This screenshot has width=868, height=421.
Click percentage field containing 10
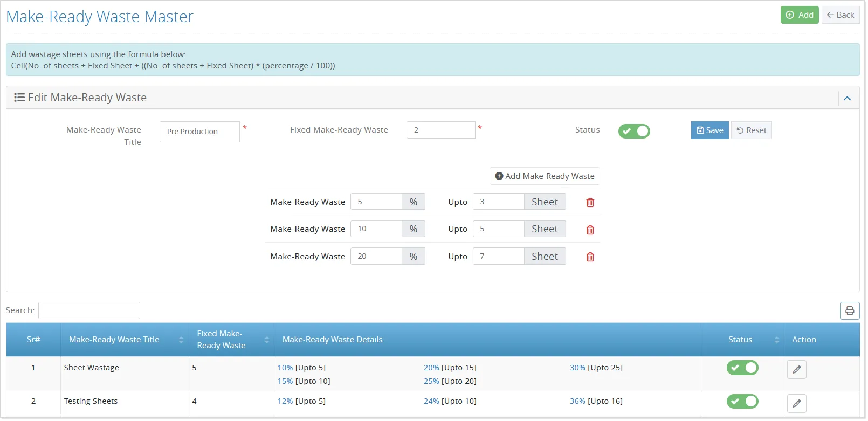376,229
